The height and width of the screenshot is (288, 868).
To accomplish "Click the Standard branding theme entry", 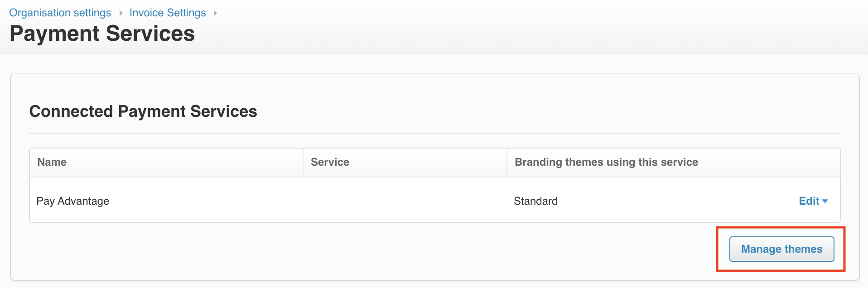I will click(x=535, y=201).
